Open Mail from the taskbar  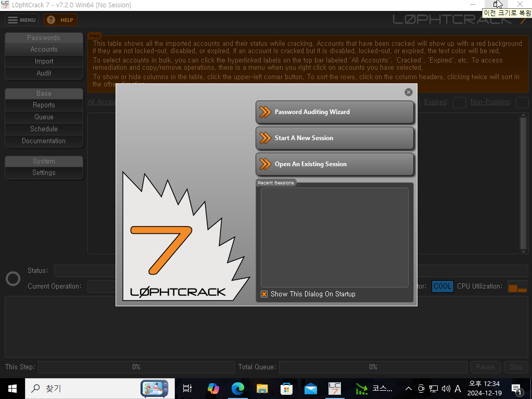(311, 389)
